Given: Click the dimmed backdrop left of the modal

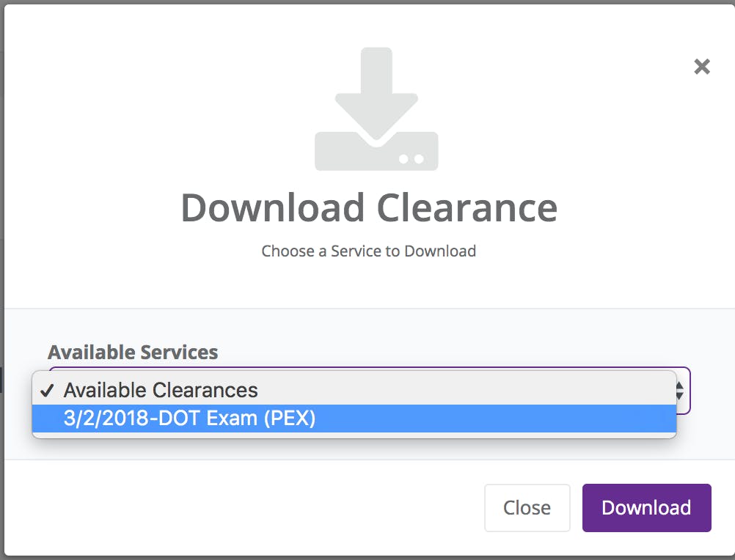Looking at the screenshot, I should coord(1,220).
